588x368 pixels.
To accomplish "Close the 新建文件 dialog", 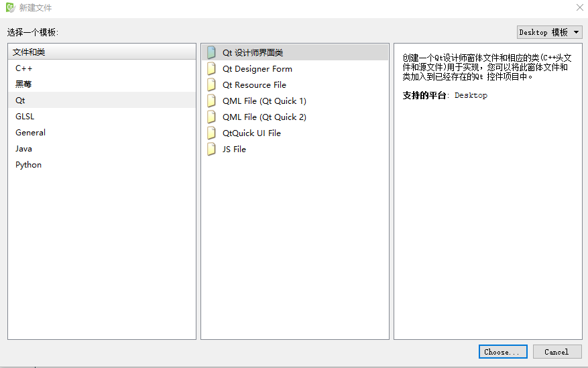I will pyautogui.click(x=579, y=7).
